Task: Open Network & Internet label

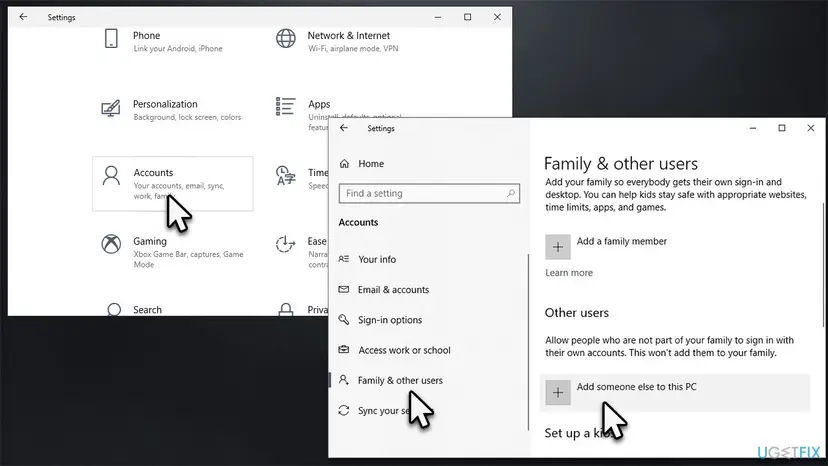Action: pyautogui.click(x=349, y=35)
